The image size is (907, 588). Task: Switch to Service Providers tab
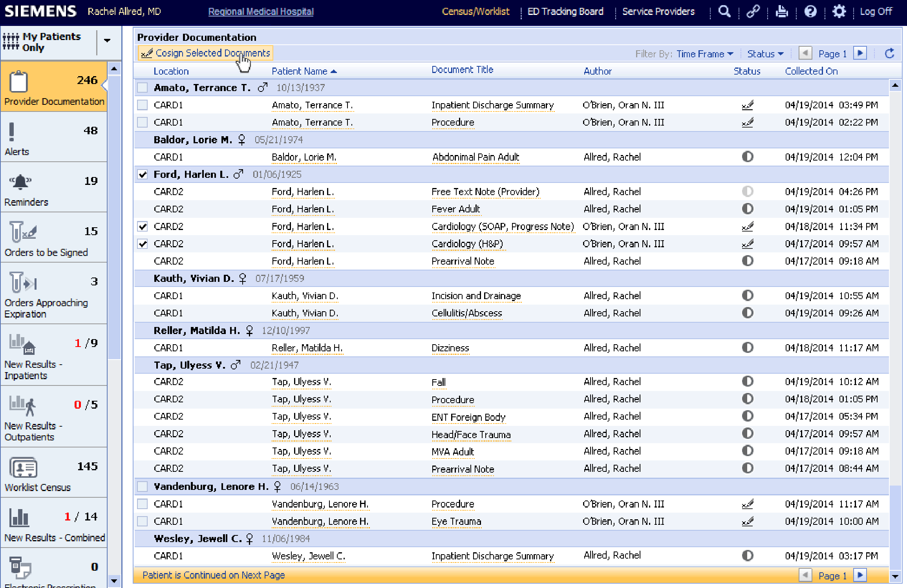click(x=658, y=11)
